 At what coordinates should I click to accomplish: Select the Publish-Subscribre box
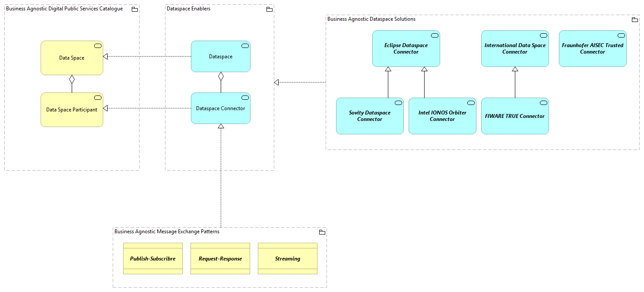153,258
